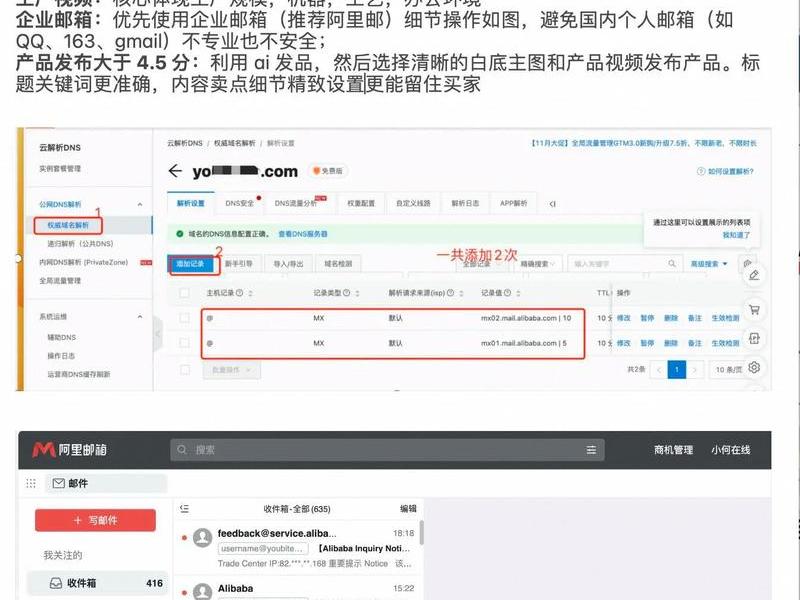This screenshot has width=800, height=600.
Task: Click 编辑 above the mail list
Action: coord(408,508)
